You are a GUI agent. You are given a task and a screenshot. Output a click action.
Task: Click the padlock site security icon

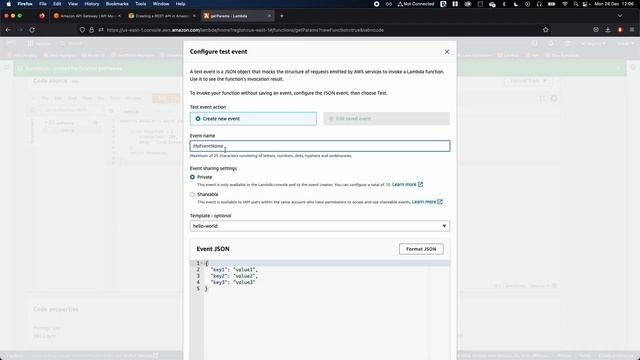91,30
